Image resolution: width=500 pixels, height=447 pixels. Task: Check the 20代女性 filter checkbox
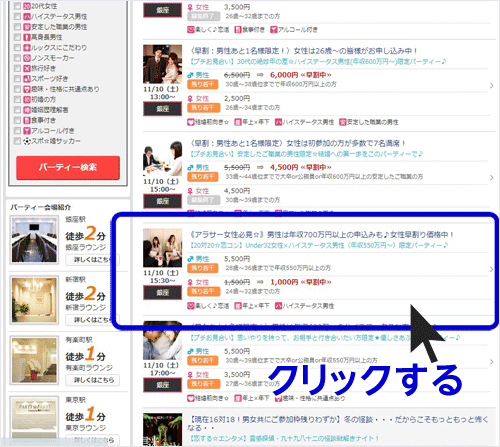17,6
